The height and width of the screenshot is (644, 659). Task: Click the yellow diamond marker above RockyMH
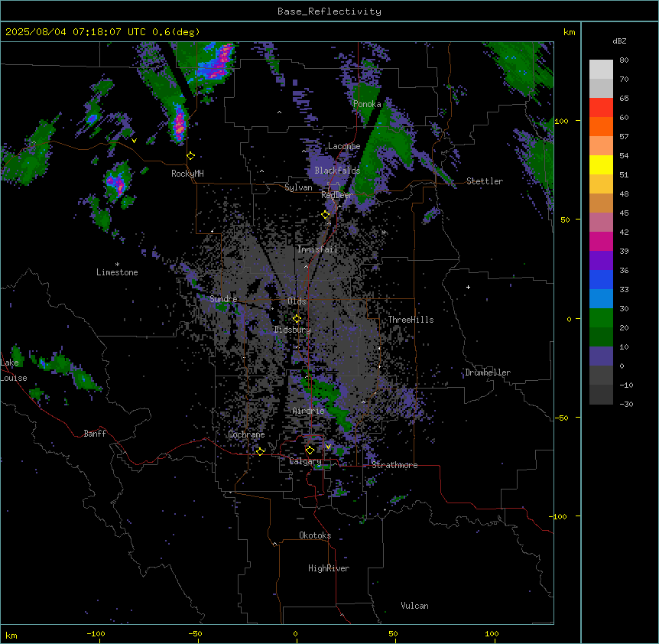click(190, 156)
